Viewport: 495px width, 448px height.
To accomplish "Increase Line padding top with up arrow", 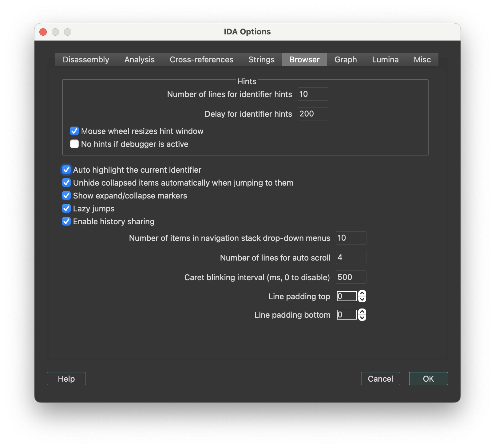I will [x=362, y=293].
